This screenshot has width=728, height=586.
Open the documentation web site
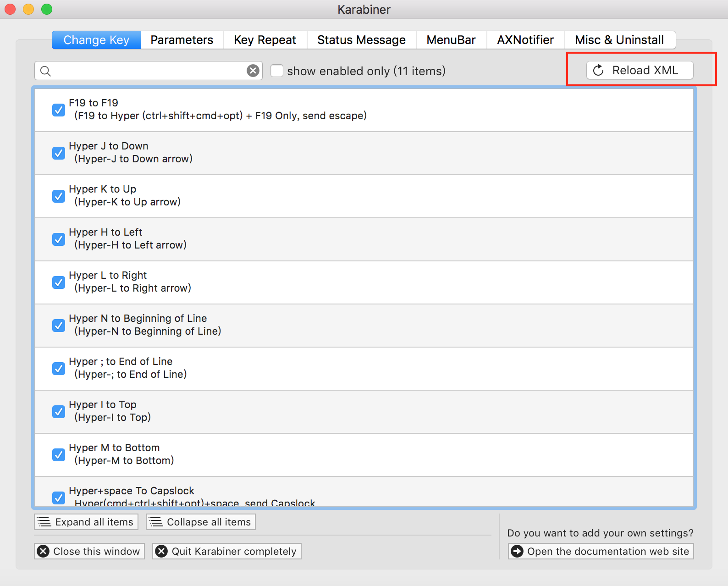point(601,551)
